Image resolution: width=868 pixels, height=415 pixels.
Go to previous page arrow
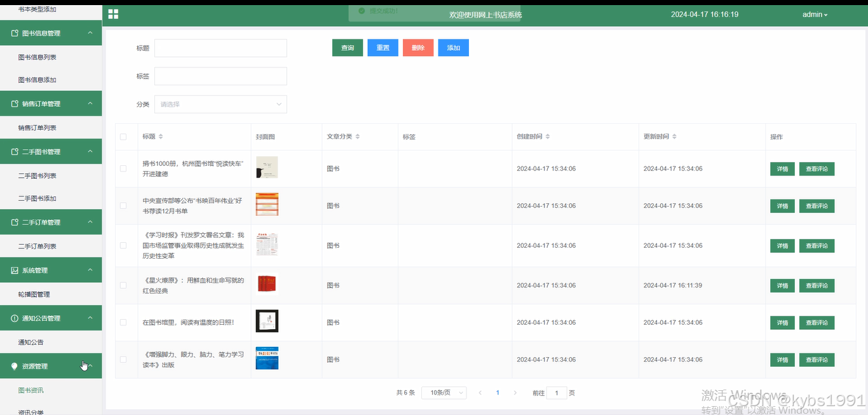(480, 393)
